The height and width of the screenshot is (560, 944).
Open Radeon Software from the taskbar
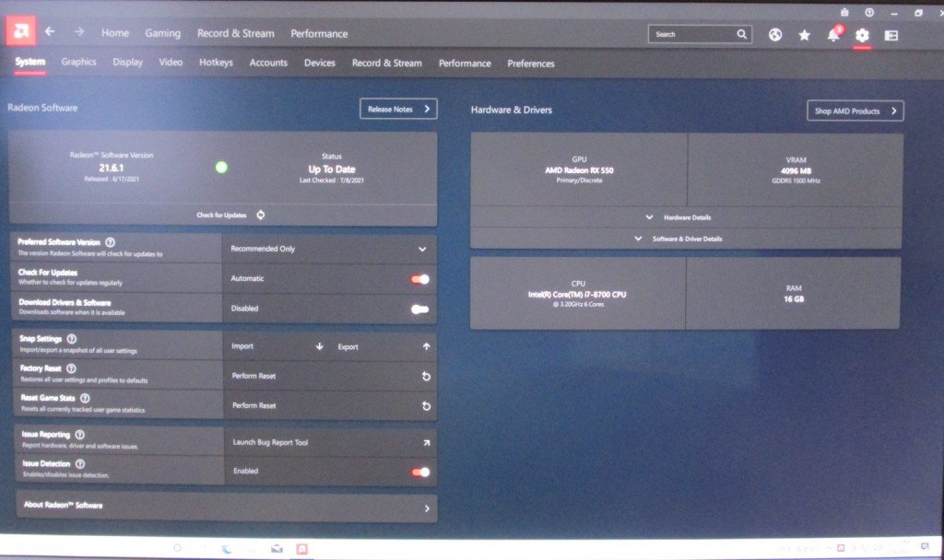pos(302,549)
